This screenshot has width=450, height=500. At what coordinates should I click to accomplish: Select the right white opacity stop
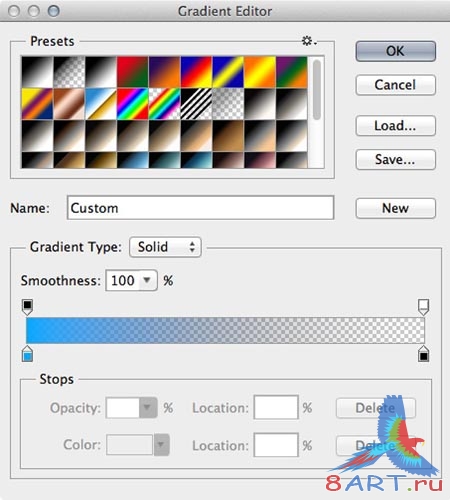(x=423, y=307)
